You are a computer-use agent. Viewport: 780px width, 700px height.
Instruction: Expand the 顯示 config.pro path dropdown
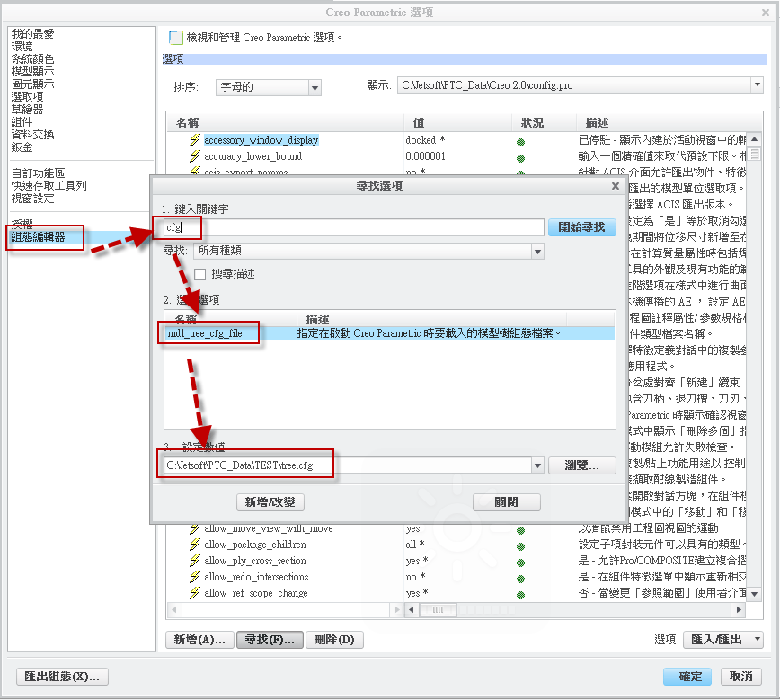click(757, 85)
